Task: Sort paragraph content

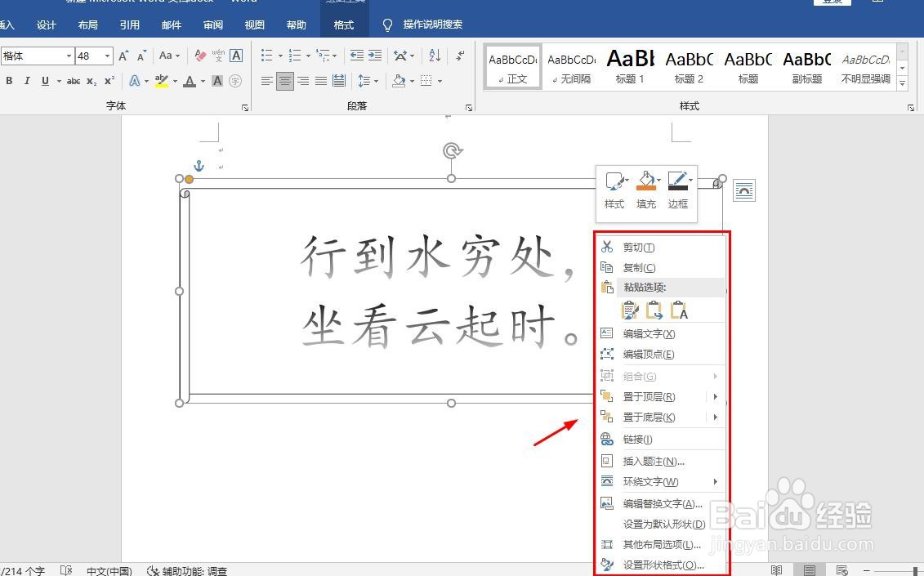Action: pyautogui.click(x=435, y=56)
